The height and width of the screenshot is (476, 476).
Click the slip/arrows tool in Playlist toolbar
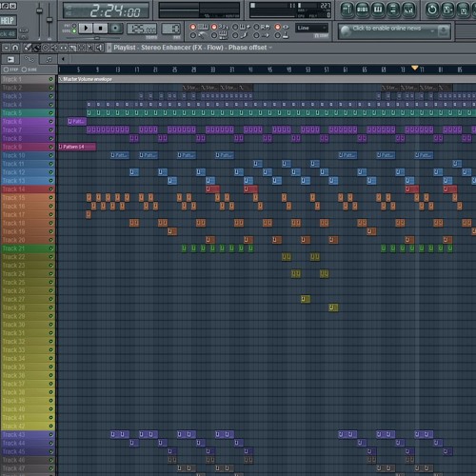pyautogui.click(x=63, y=48)
